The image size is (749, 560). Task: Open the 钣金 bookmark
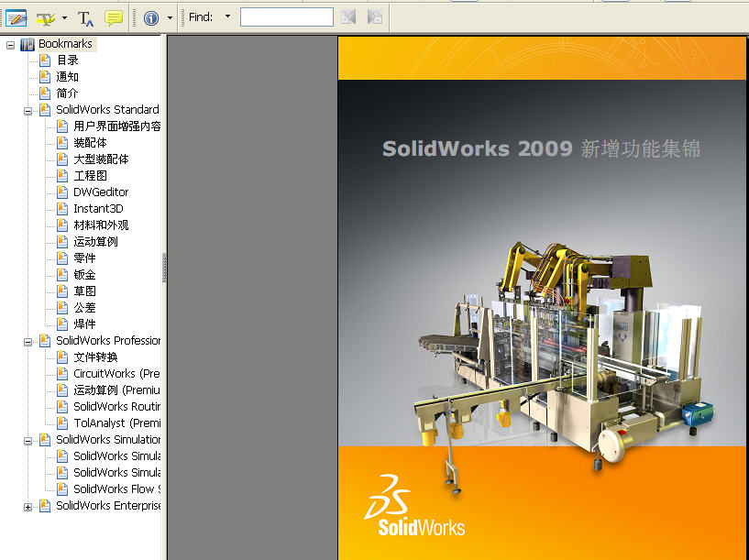pos(84,275)
